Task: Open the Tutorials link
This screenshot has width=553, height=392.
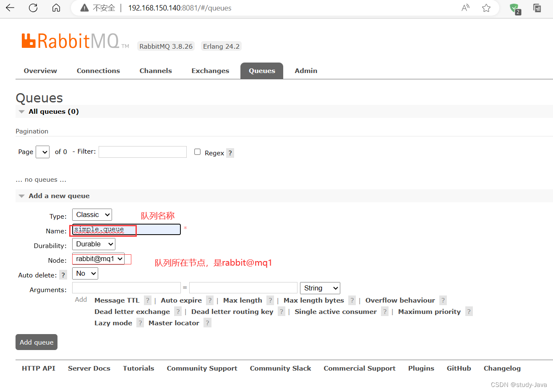Action: 138,368
